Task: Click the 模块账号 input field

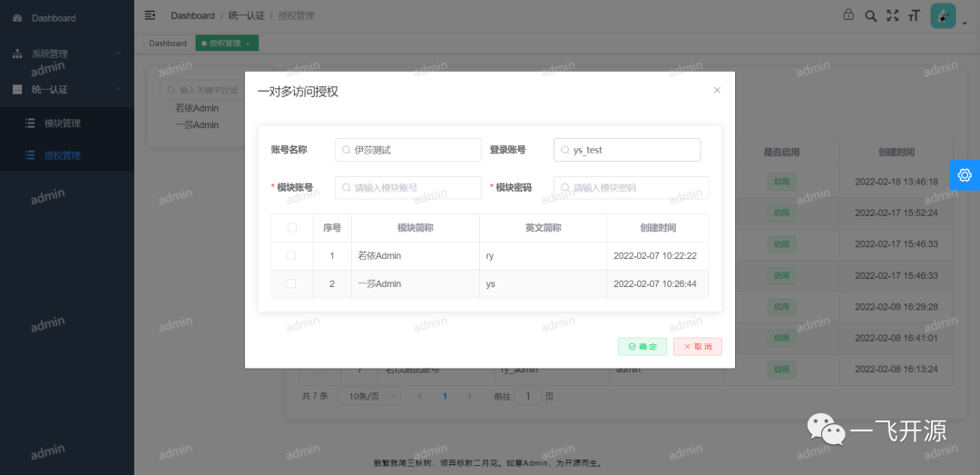Action: pos(408,188)
